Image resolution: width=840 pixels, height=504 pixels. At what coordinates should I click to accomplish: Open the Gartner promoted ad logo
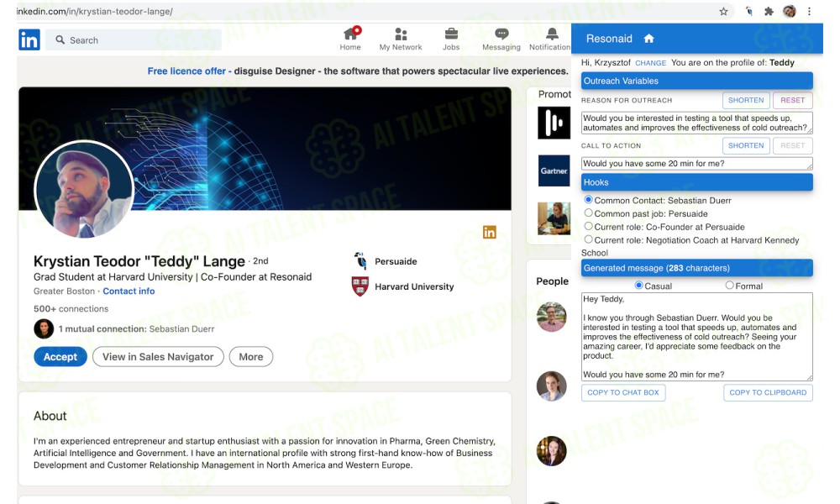(554, 171)
